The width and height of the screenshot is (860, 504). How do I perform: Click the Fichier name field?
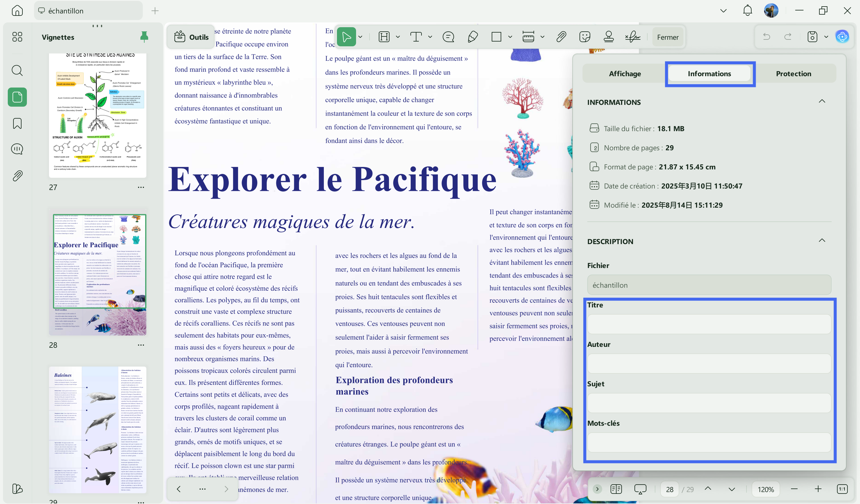pyautogui.click(x=709, y=285)
